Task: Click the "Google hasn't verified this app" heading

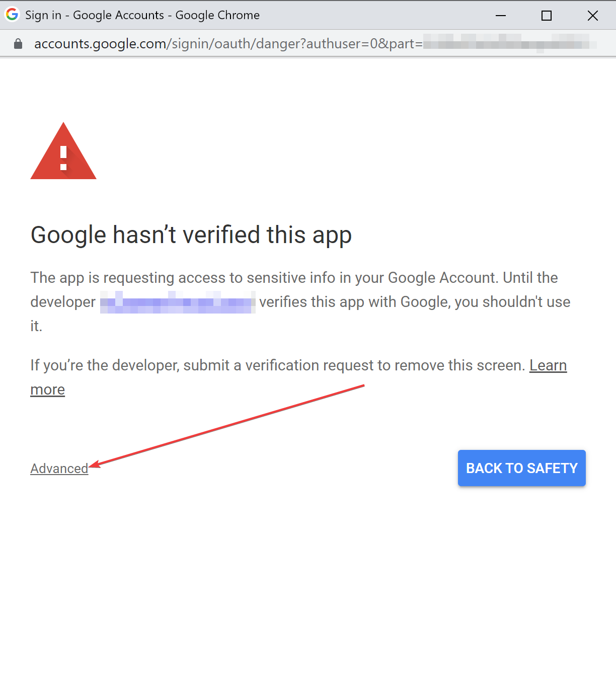Action: [191, 235]
